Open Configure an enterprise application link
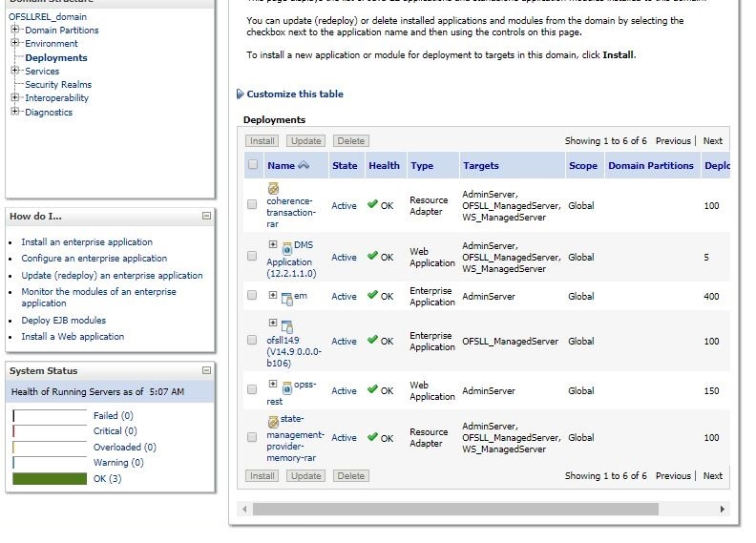Viewport: 756px width, 543px height. 94,258
